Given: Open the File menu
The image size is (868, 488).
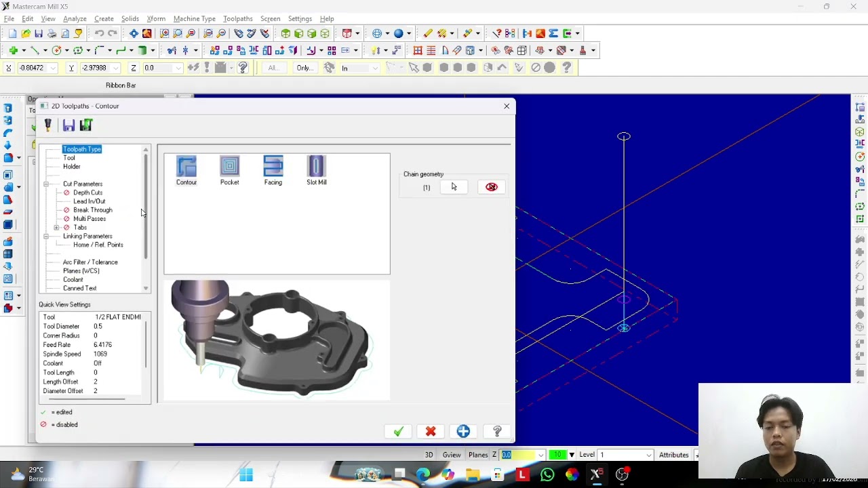Looking at the screenshot, I should coord(9,19).
